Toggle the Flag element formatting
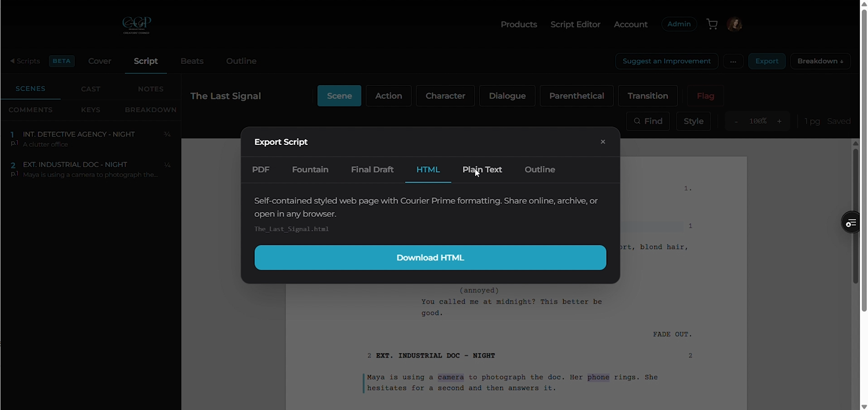 click(x=705, y=95)
